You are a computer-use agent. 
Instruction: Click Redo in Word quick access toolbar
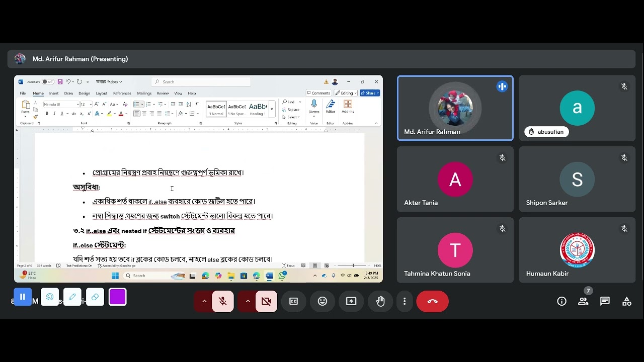[x=79, y=81]
